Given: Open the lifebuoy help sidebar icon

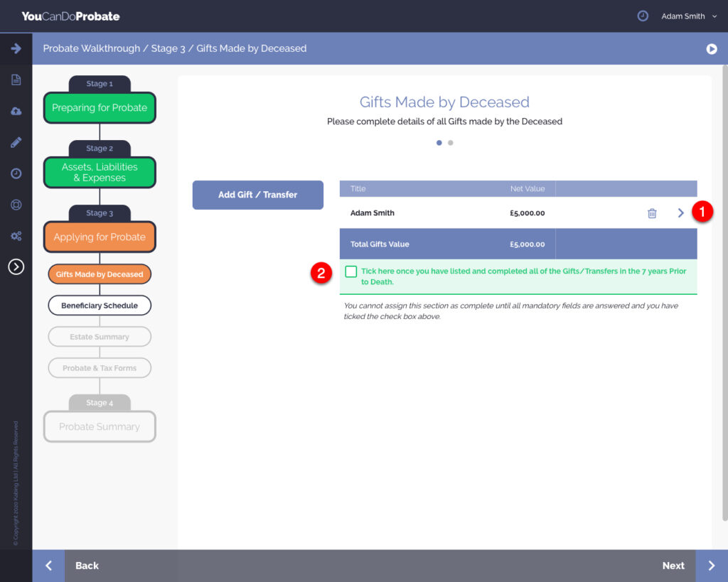Looking at the screenshot, I should click(16, 205).
